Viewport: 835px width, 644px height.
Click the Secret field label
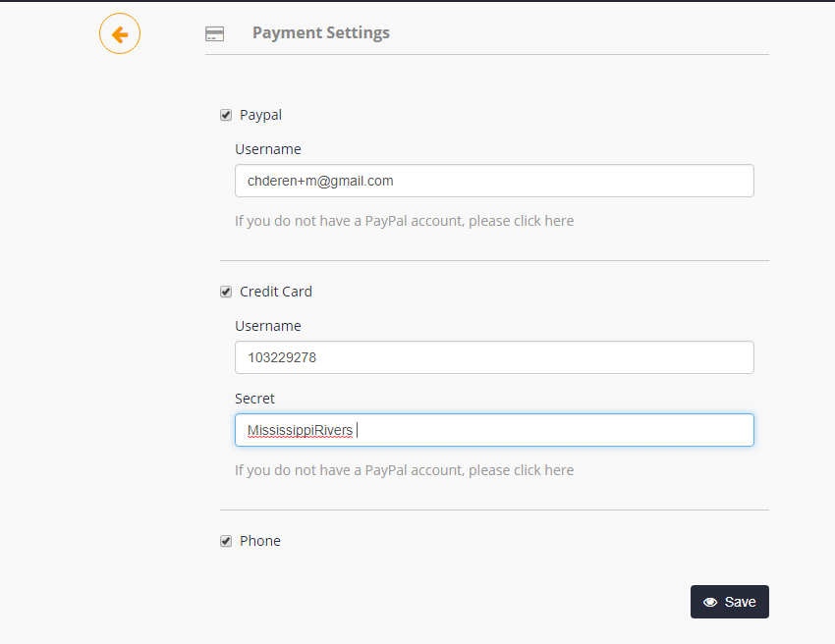(x=254, y=399)
